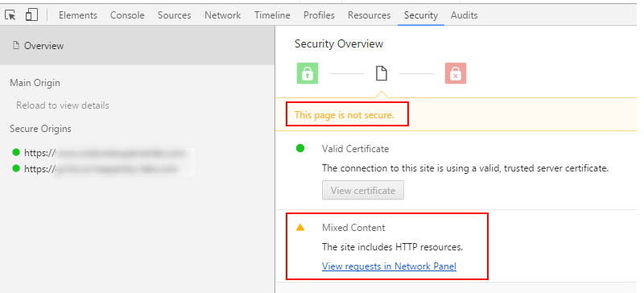
Task: Click the page document icon in overview
Action: pyautogui.click(x=382, y=73)
